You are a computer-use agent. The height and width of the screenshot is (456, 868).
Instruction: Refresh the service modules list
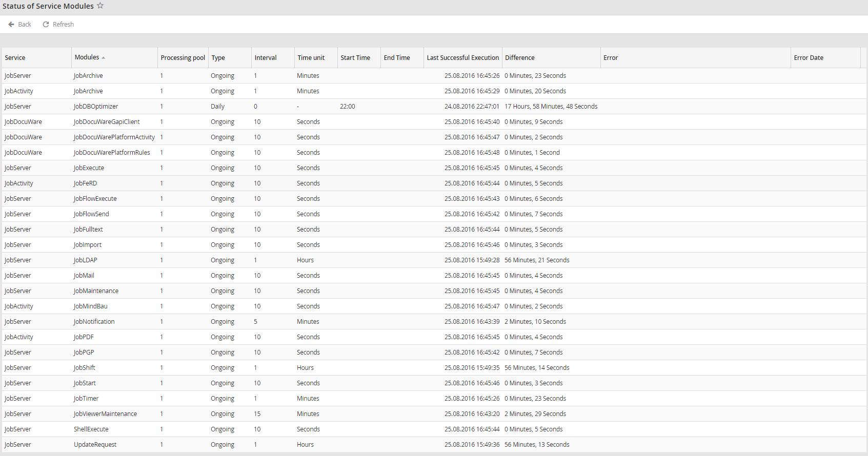tap(58, 24)
